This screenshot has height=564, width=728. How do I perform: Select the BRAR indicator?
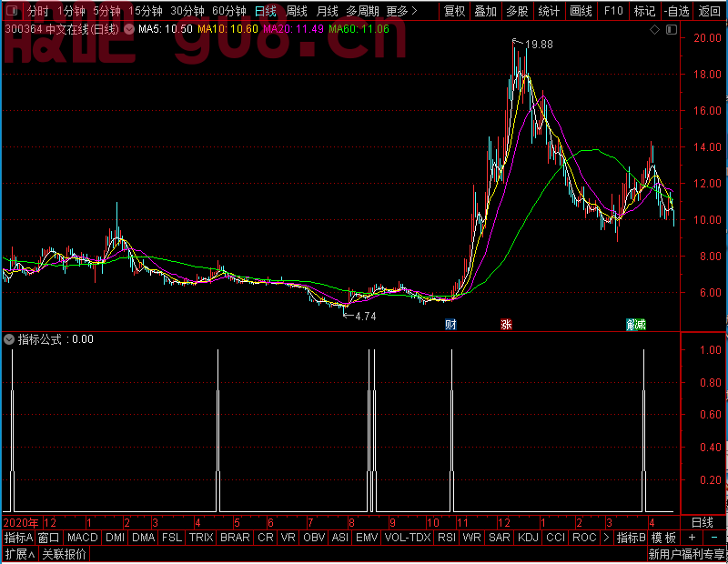coord(235,538)
